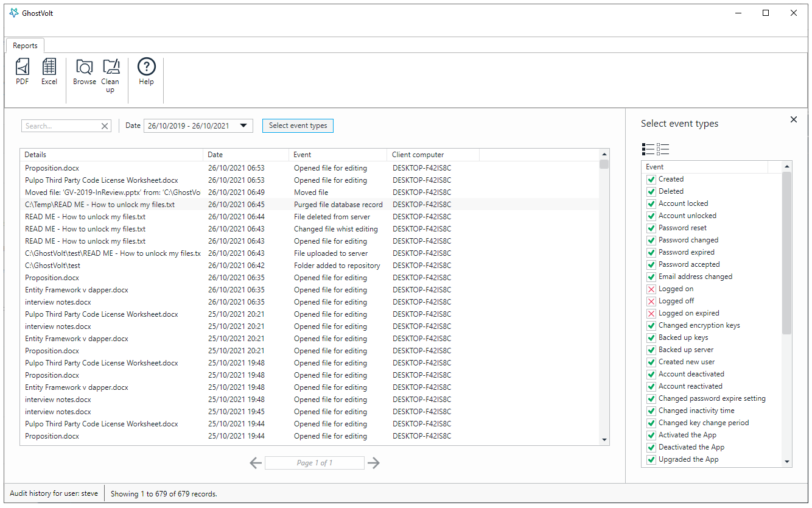Sort by Details column header

click(x=111, y=155)
